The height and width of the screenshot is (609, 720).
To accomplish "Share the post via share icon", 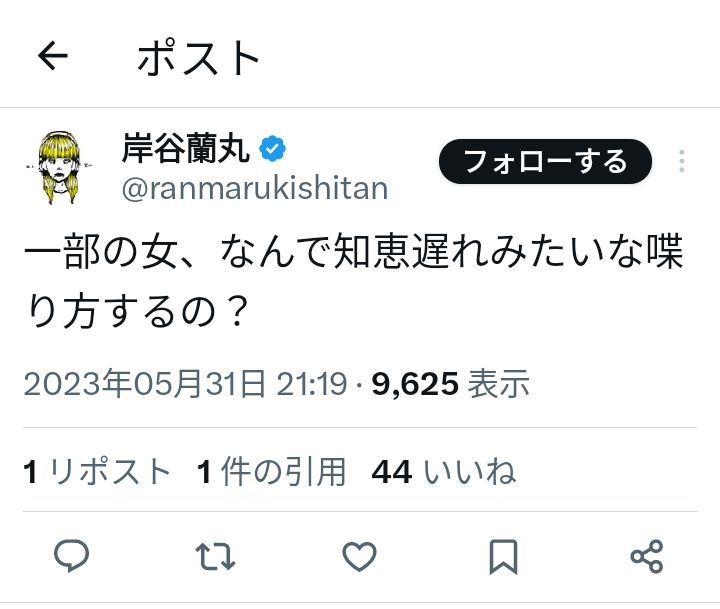I will tap(647, 556).
